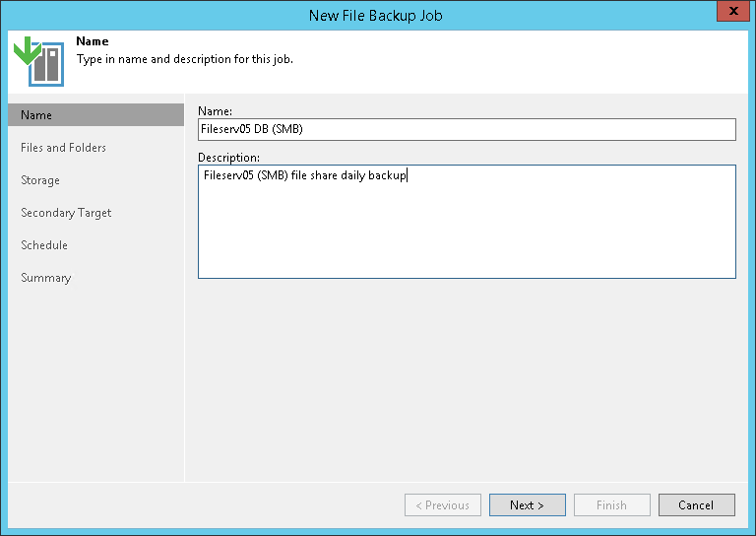Image resolution: width=756 pixels, height=536 pixels.
Task: Click the disabled Finish button
Action: [611, 505]
